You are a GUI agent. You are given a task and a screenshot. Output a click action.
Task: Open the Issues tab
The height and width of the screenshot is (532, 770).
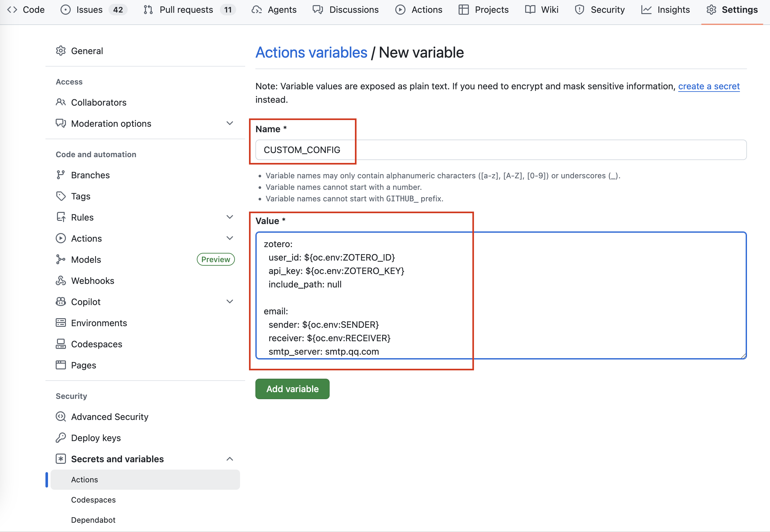point(94,10)
